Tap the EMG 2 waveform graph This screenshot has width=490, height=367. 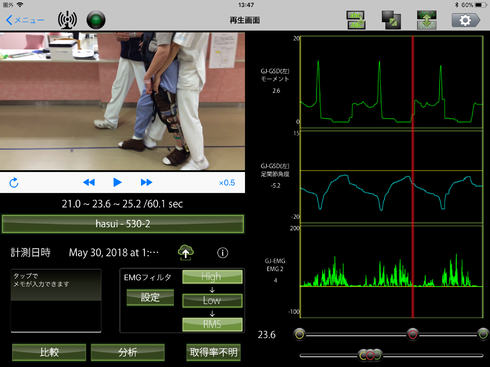tap(391, 272)
